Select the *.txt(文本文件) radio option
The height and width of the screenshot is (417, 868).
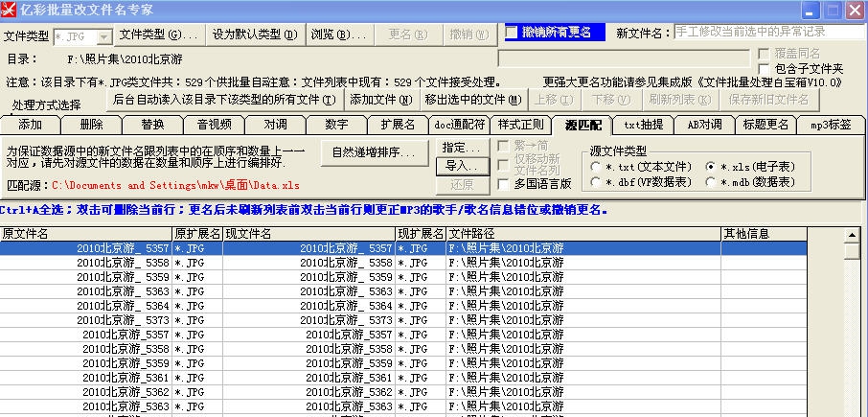coord(596,168)
